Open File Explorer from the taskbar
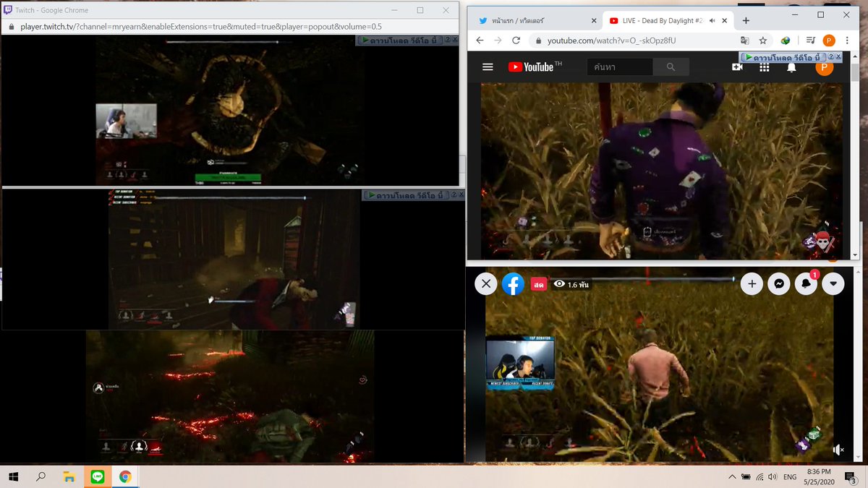This screenshot has width=868, height=488. click(x=69, y=476)
